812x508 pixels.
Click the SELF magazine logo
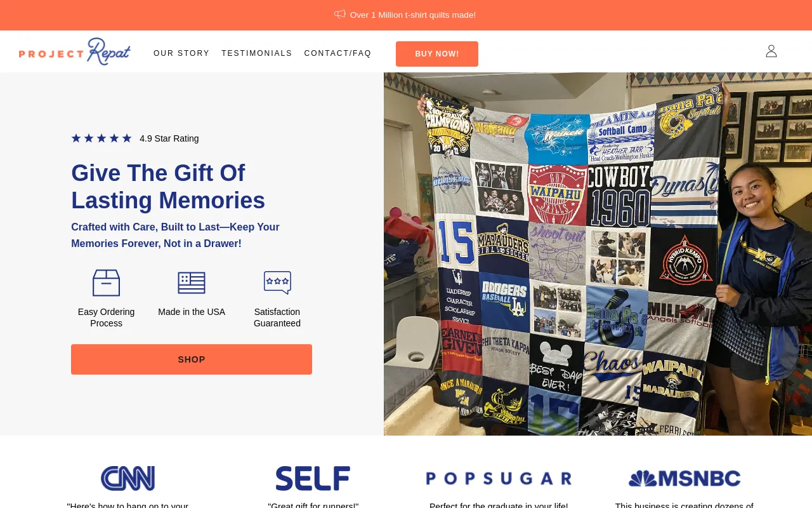coord(313,479)
